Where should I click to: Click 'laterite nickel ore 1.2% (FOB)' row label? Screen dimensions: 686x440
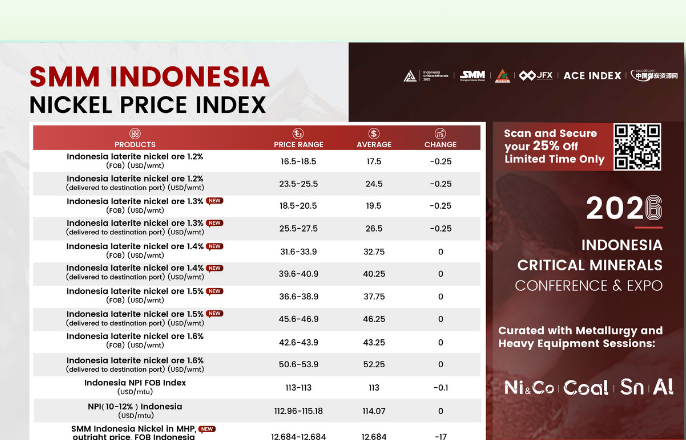[135, 161]
